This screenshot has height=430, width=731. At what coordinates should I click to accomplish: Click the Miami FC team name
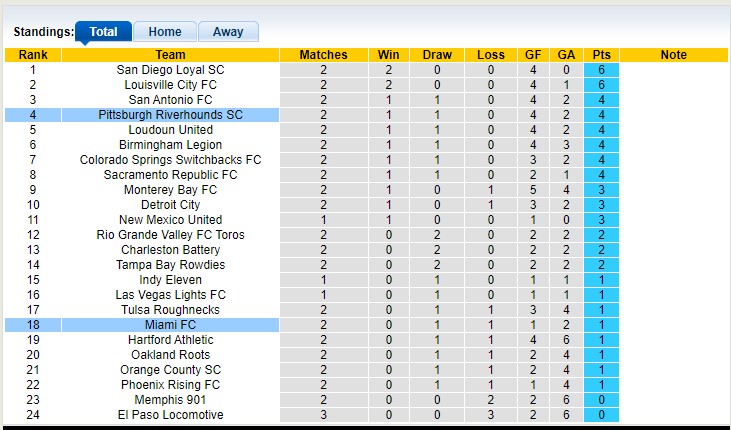coord(170,325)
